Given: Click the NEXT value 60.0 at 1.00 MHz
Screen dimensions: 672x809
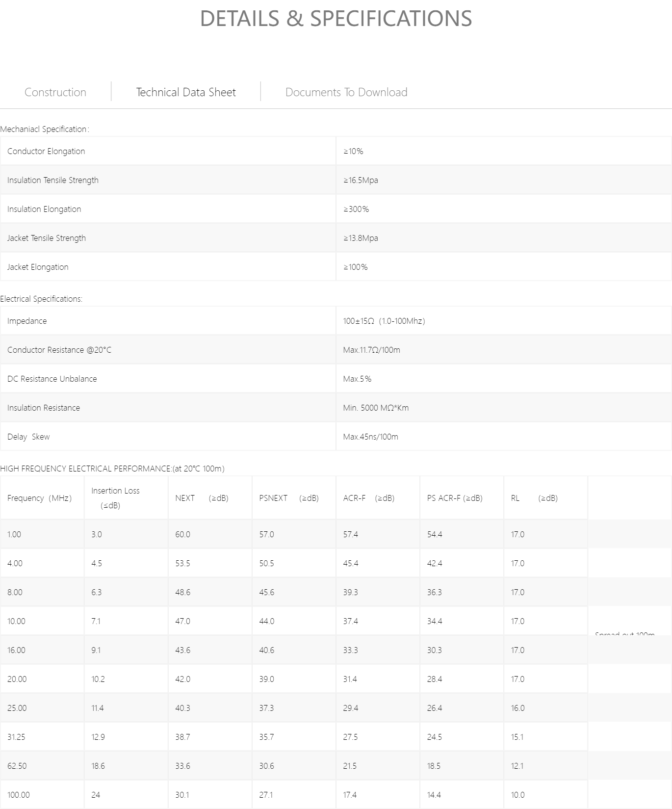Looking at the screenshot, I should tap(182, 534).
